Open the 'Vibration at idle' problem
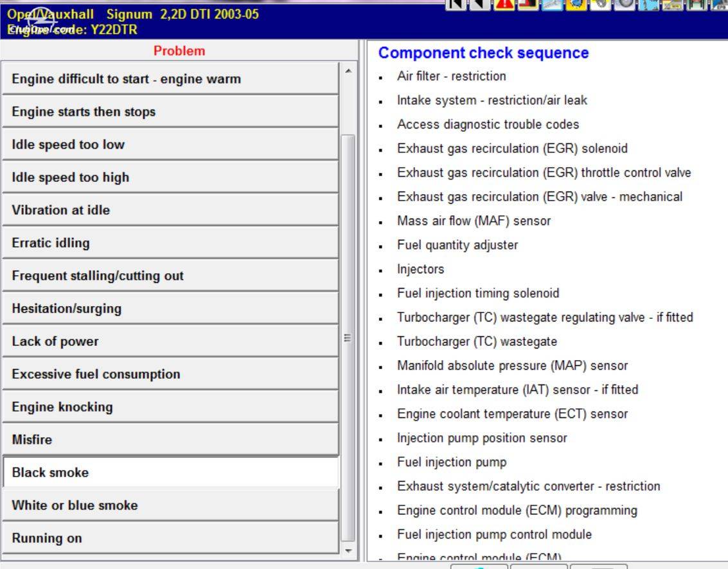Viewport: 728px width, 569px height. click(170, 210)
